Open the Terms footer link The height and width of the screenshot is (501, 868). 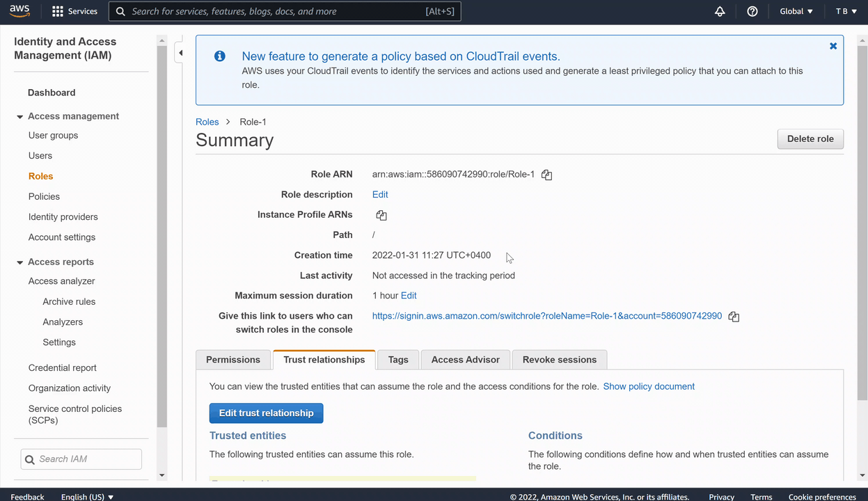761,497
